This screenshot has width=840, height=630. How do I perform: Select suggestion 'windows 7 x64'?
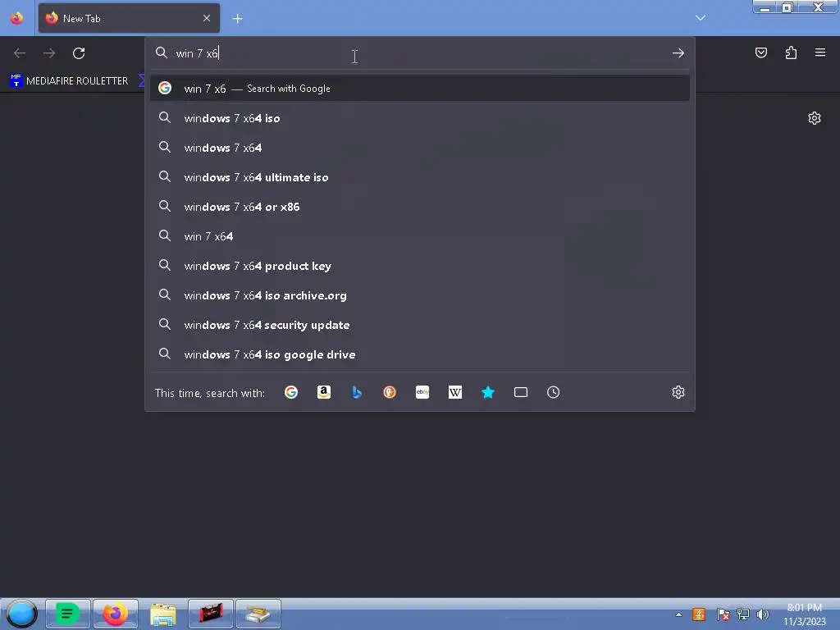click(420, 148)
